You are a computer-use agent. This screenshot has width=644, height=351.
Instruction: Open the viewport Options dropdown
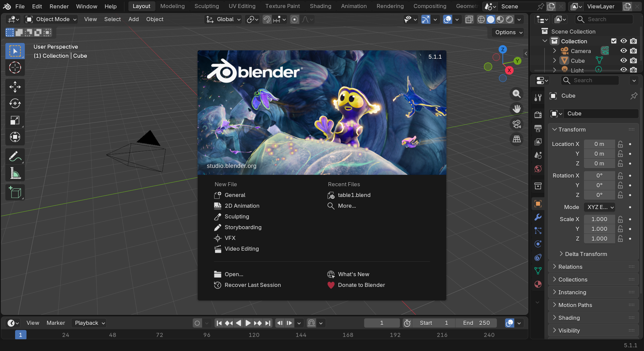(509, 32)
